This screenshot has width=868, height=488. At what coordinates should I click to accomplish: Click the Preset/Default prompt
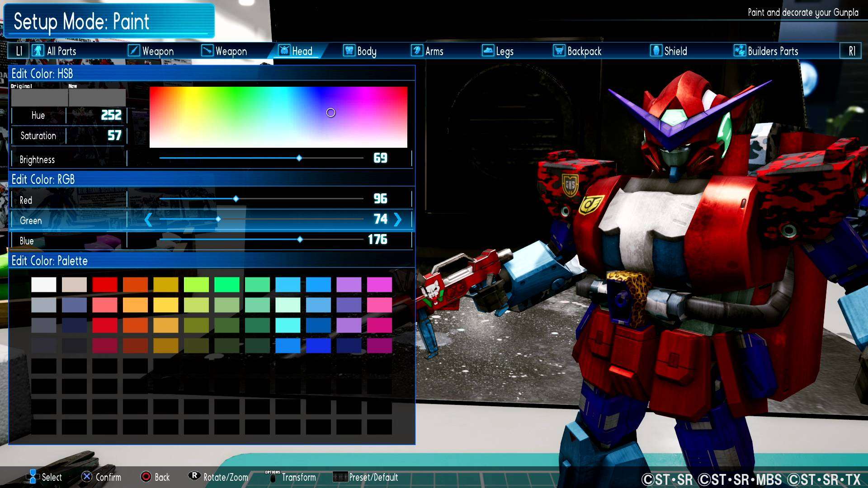tap(373, 477)
